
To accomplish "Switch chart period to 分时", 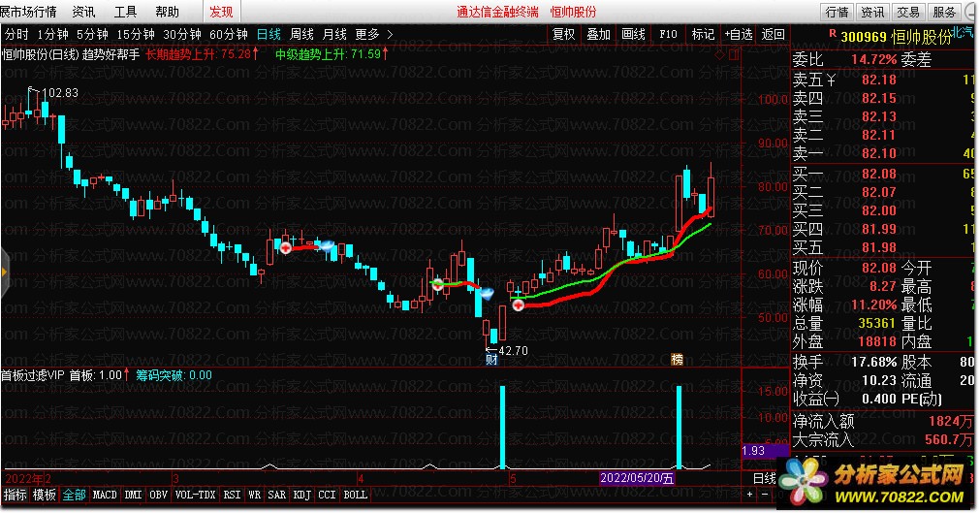I will coord(16,34).
